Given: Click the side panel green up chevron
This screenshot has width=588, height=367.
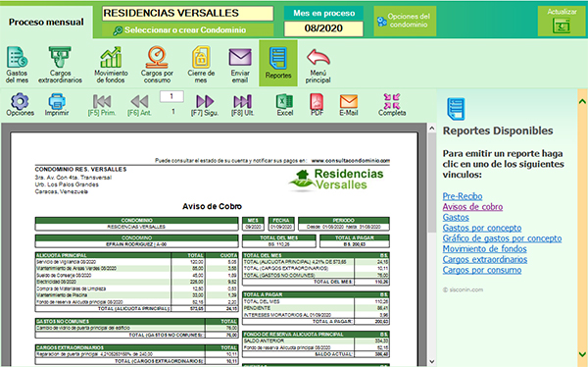Looking at the screenshot, I should point(582,101).
